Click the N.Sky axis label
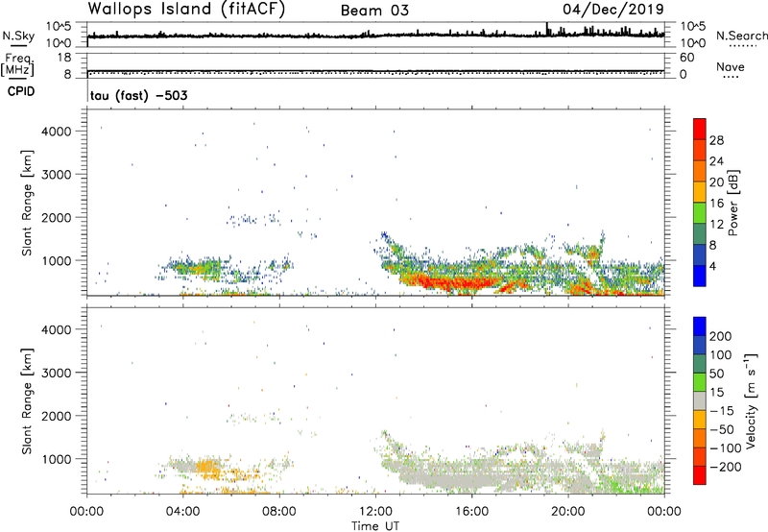The image size is (768, 532). 18,36
